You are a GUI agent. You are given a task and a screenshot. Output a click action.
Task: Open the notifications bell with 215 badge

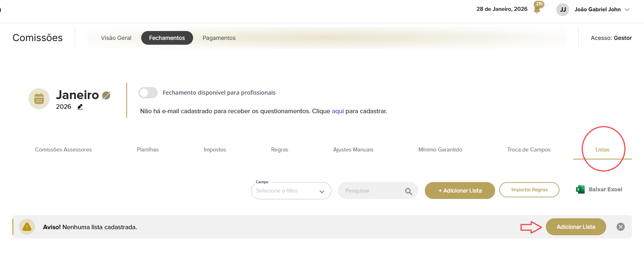point(538,8)
